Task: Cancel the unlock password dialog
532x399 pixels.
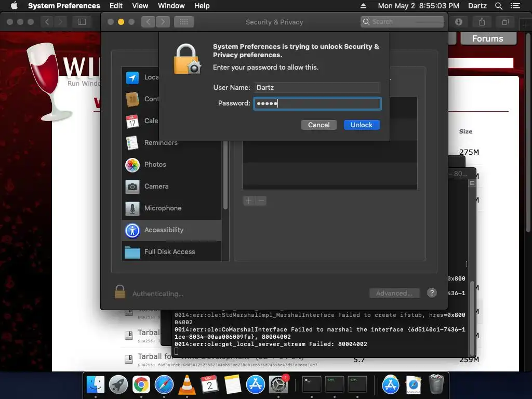Action: coord(318,125)
